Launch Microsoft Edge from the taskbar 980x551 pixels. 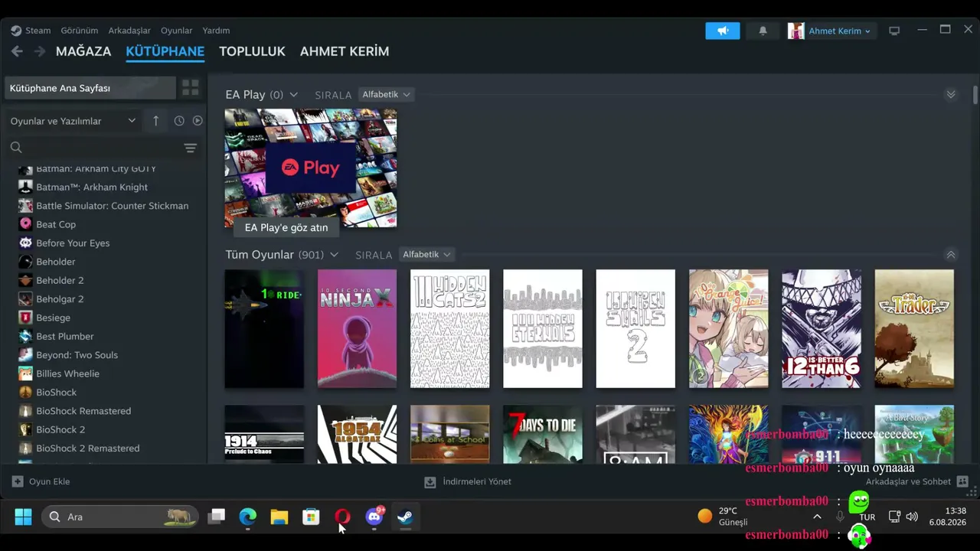[248, 517]
